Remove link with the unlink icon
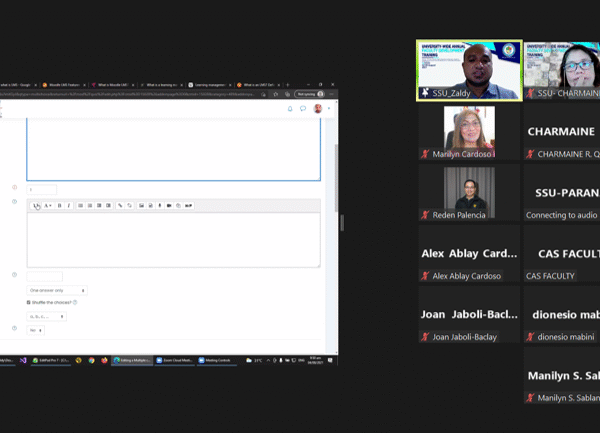The width and height of the screenshot is (600, 433). coord(129,206)
